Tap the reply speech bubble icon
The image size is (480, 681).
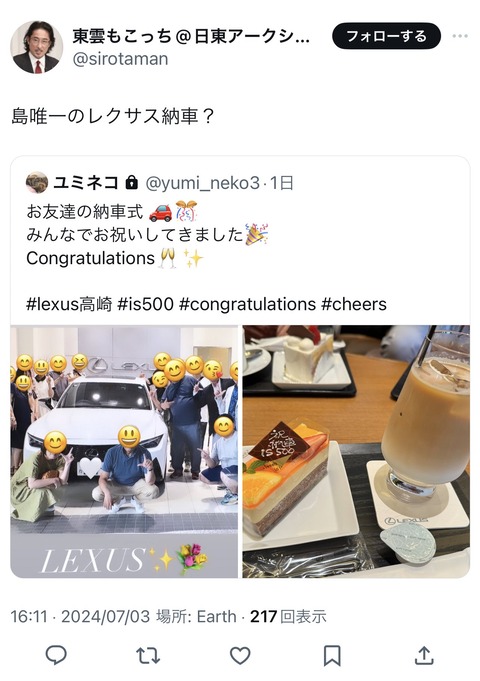(56, 655)
